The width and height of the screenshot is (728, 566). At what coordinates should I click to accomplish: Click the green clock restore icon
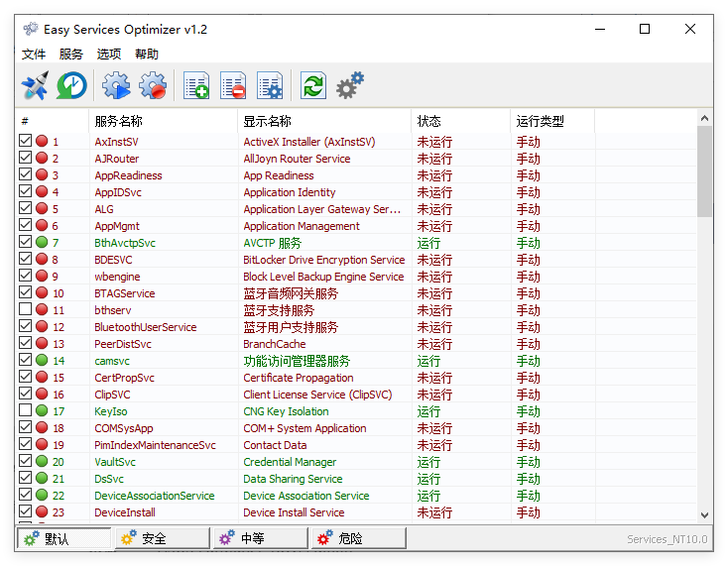click(x=71, y=85)
